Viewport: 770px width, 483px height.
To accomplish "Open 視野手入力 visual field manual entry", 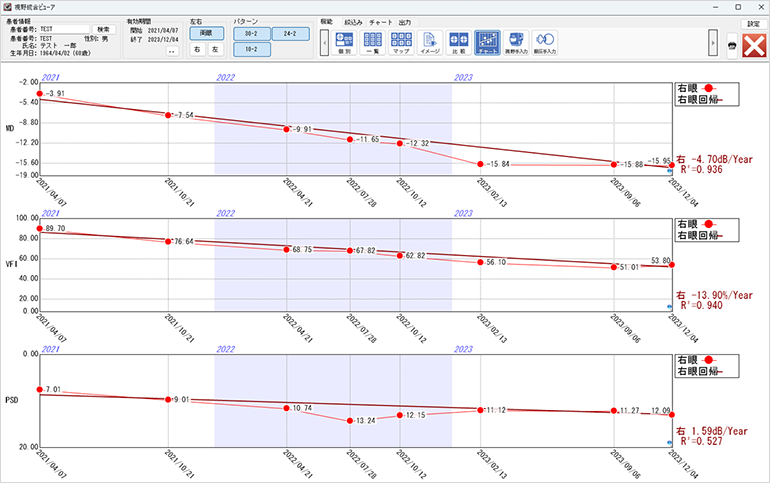I will coord(517,42).
